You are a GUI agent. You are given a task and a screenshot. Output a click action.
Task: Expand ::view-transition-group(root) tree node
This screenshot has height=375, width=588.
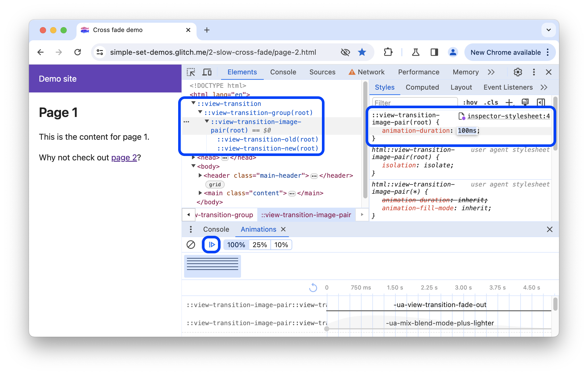pyautogui.click(x=200, y=113)
